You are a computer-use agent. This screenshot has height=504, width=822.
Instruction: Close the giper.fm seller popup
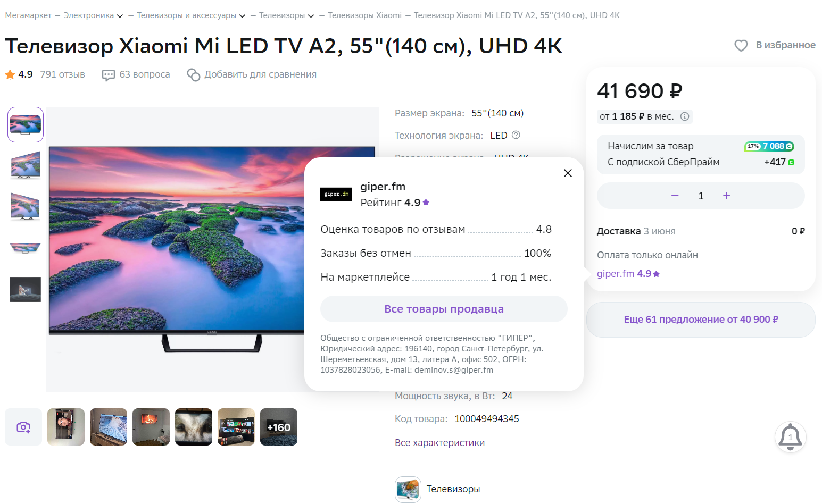point(568,173)
